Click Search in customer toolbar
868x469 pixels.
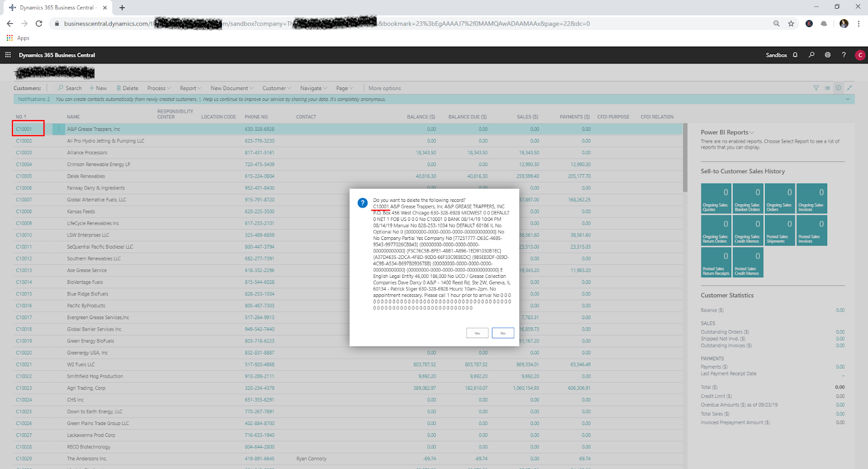69,88
